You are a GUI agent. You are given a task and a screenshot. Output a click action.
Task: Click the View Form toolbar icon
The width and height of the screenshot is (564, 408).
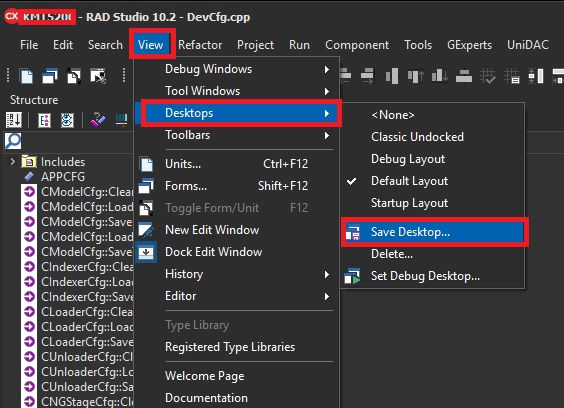[50, 76]
